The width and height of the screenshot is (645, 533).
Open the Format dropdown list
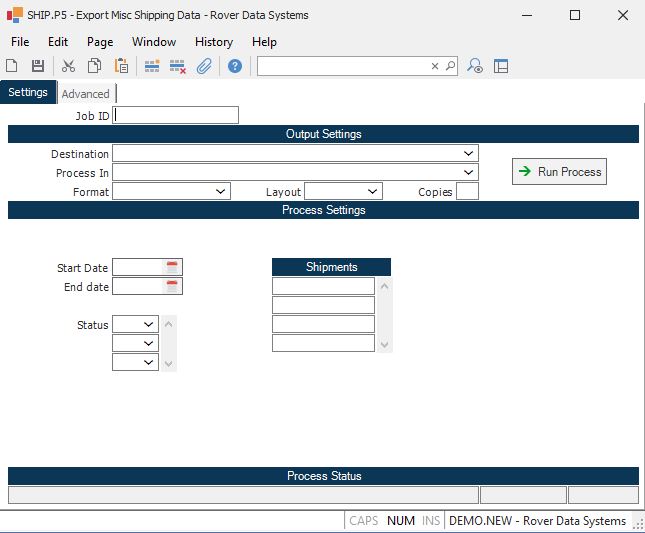click(220, 191)
